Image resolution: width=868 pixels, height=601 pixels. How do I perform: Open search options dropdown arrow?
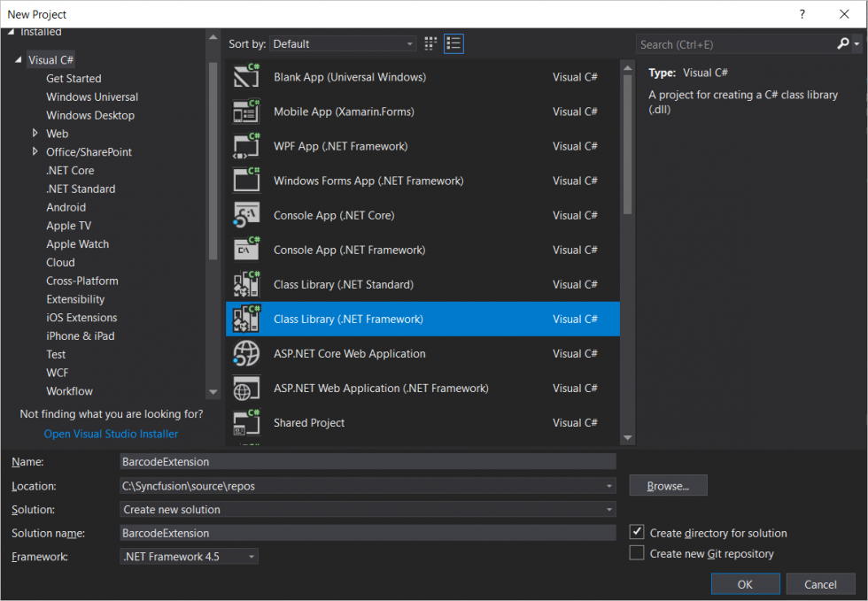(x=857, y=43)
